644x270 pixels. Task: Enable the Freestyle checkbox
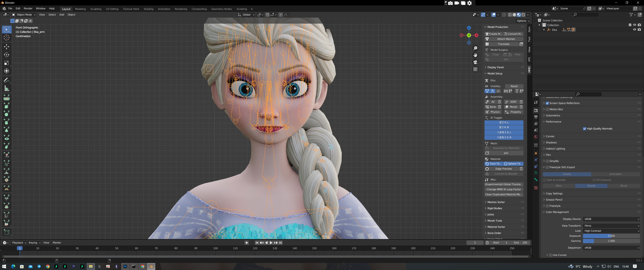(547, 206)
